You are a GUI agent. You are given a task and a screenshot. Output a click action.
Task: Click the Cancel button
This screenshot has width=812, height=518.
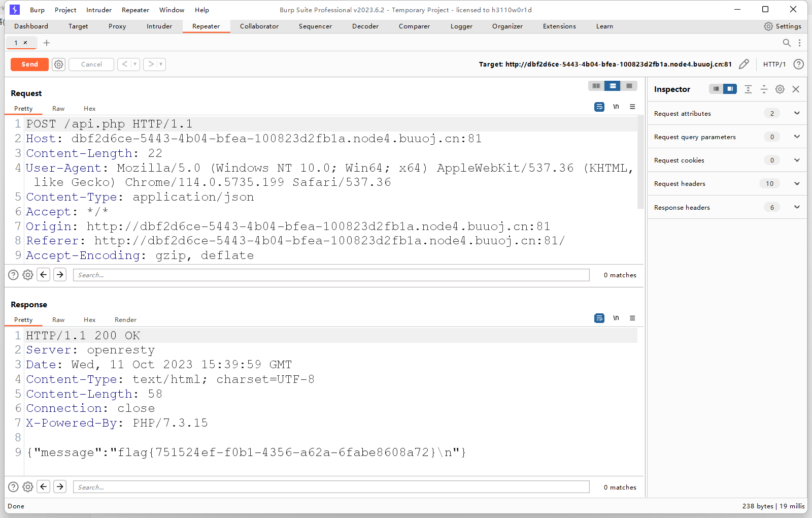[x=91, y=64]
